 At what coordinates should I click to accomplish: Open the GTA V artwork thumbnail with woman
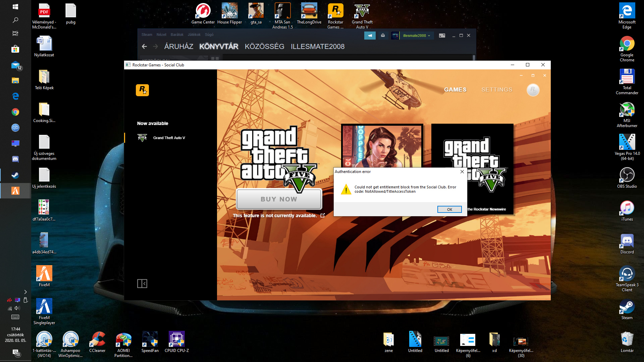[x=382, y=146]
